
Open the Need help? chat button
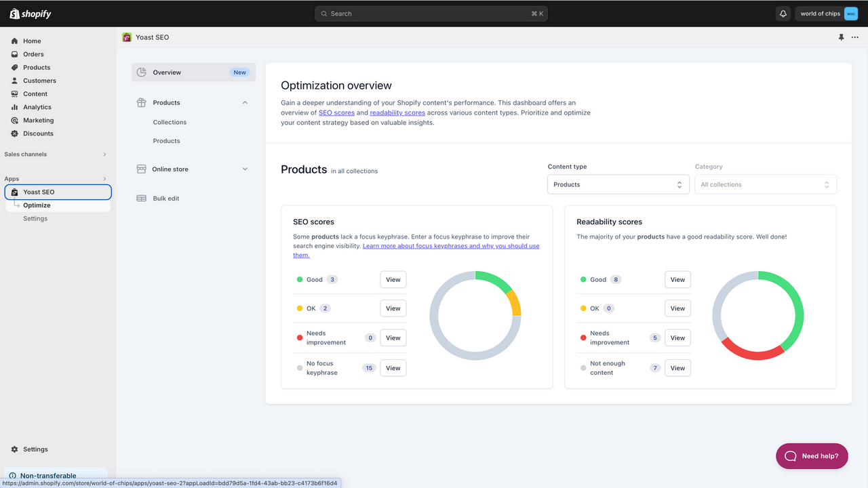(812, 456)
